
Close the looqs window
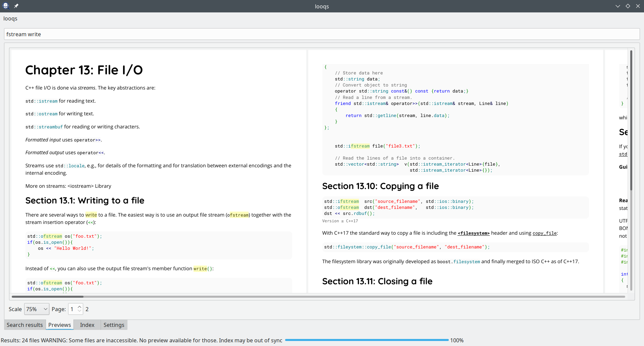click(638, 6)
